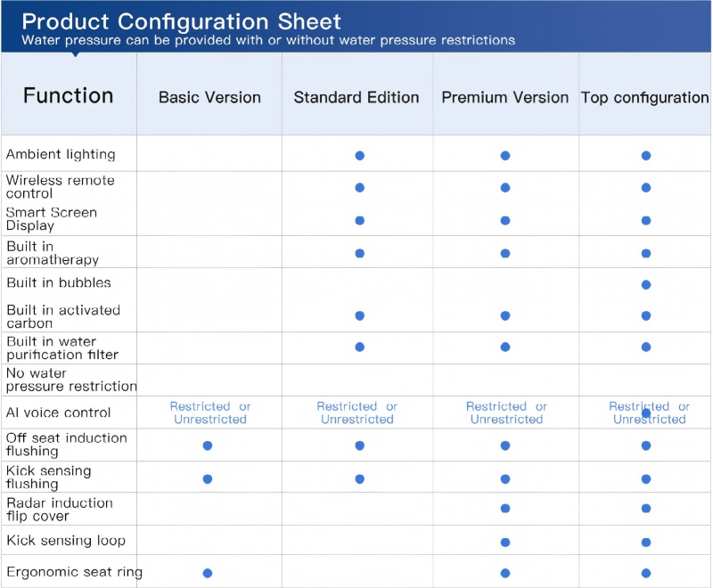The width and height of the screenshot is (713, 588).
Task: Click Premium Version's Smart Screen Display dot
Action: 505,220
